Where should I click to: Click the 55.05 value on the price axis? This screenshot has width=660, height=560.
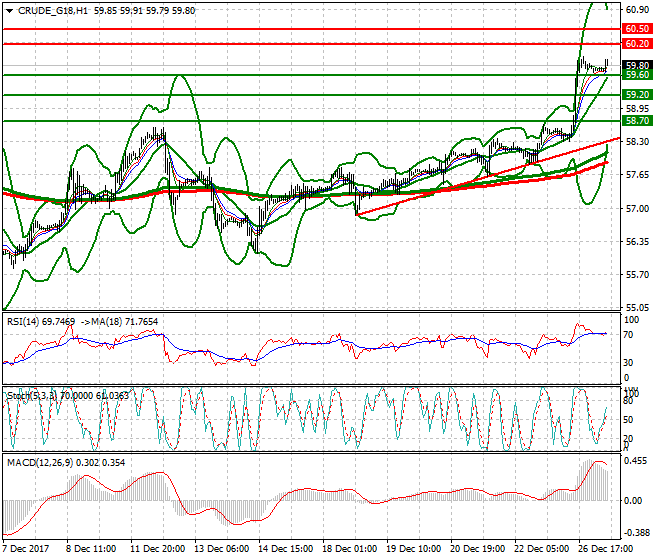point(637,308)
